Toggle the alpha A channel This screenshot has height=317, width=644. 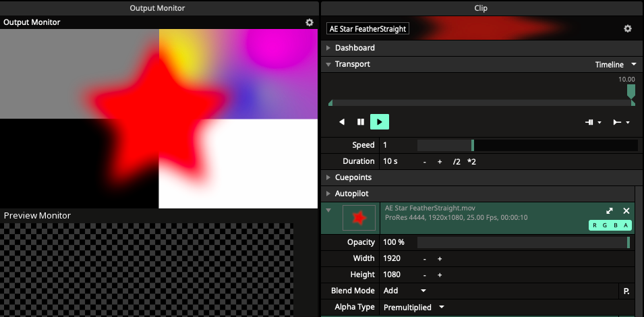625,225
